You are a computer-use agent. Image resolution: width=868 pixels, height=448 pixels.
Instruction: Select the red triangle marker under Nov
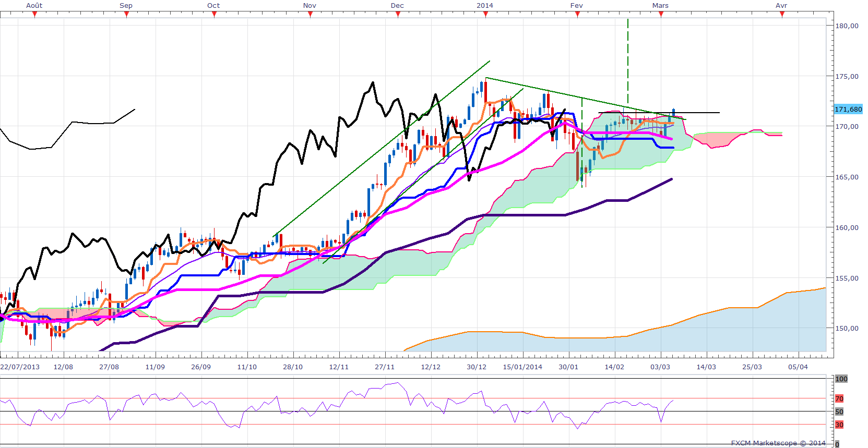[x=311, y=15]
